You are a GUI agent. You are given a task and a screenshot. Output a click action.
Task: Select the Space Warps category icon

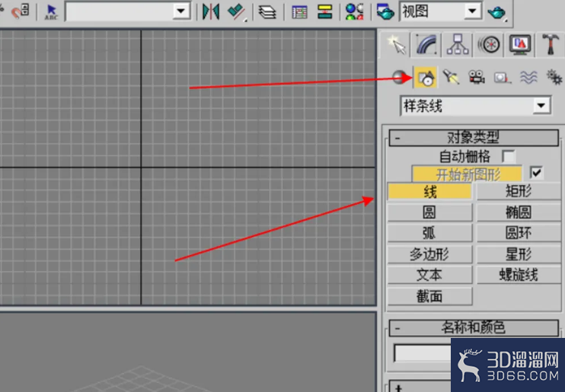coord(528,77)
